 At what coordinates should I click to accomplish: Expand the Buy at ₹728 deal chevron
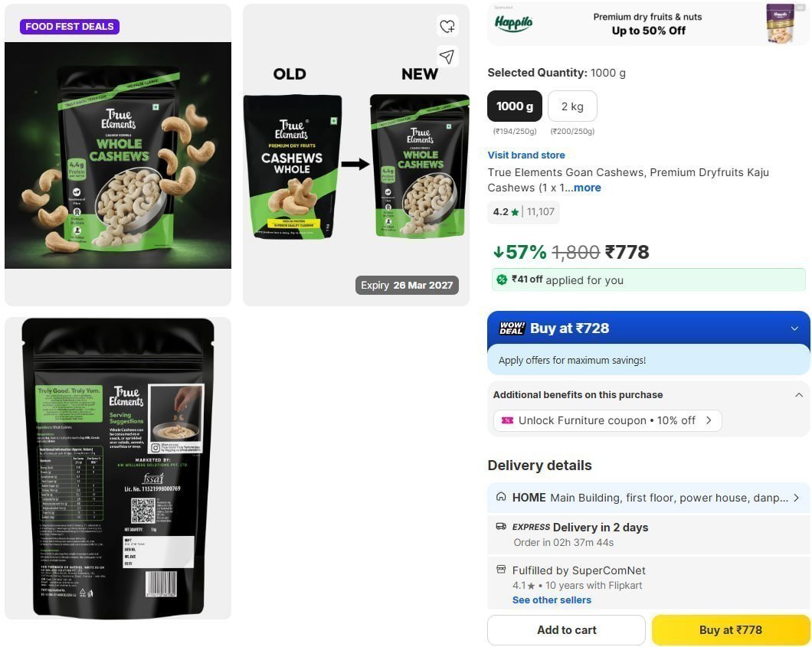click(794, 328)
